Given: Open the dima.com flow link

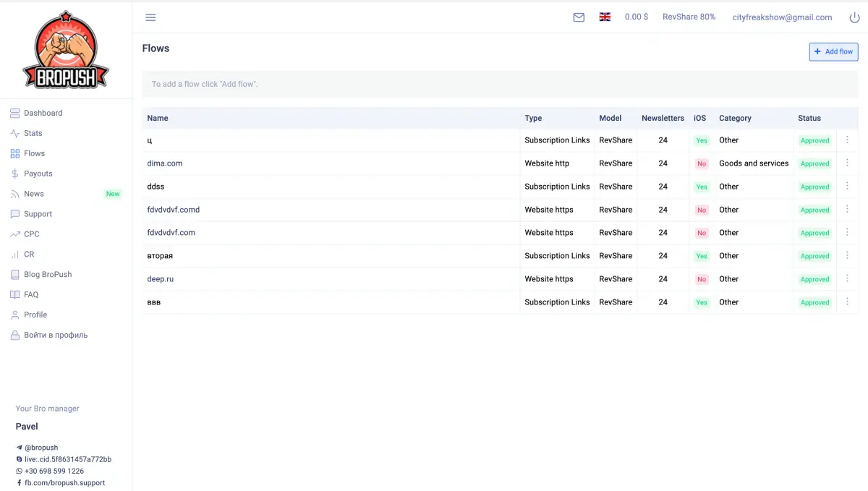Looking at the screenshot, I should click(x=165, y=163).
